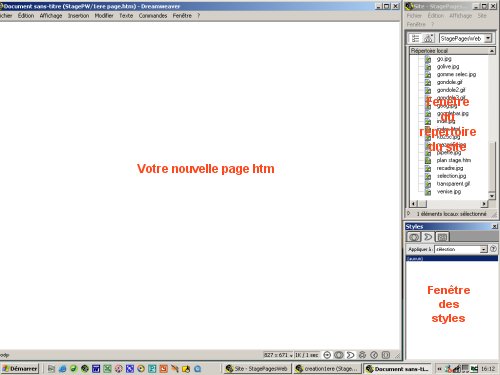Open Site menu in the Site window
Screen dimensions: 500x375
pos(482,16)
